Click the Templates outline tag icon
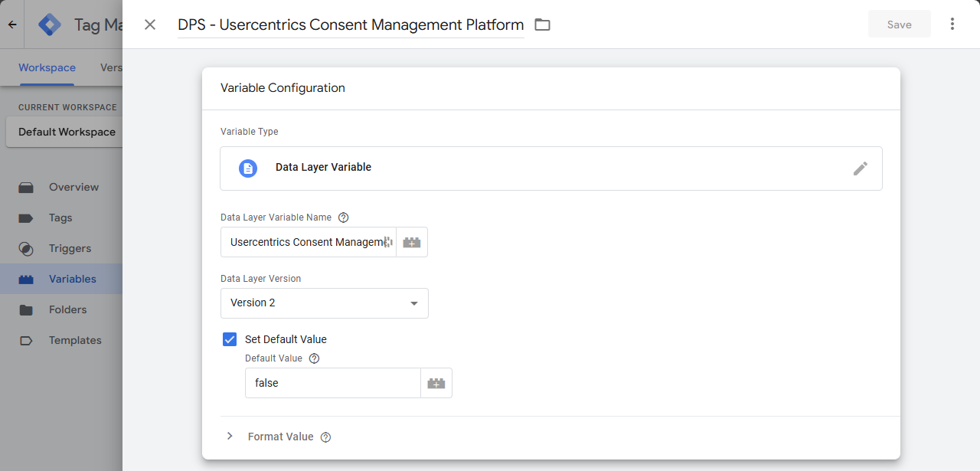 tap(26, 340)
